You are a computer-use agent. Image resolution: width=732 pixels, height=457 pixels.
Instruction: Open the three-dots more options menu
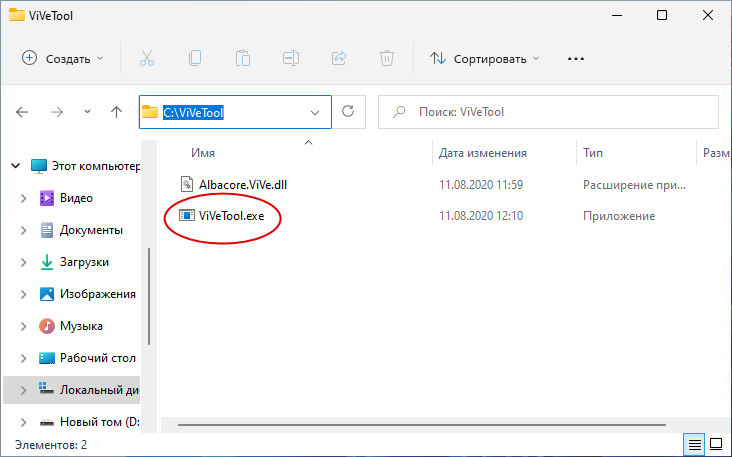coord(576,59)
